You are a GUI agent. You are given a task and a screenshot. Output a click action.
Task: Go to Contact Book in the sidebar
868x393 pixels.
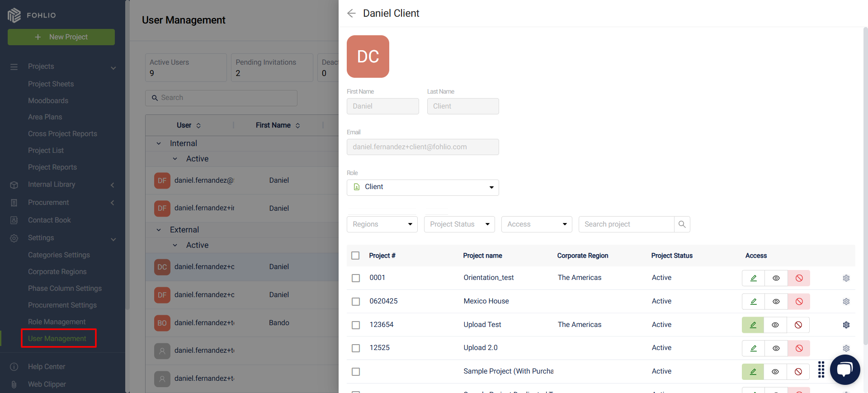click(x=49, y=220)
